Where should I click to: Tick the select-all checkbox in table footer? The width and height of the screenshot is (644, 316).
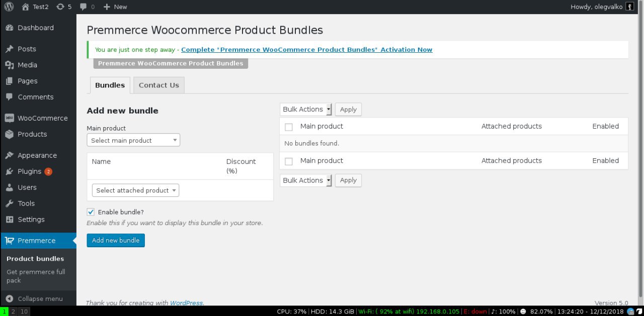click(289, 161)
